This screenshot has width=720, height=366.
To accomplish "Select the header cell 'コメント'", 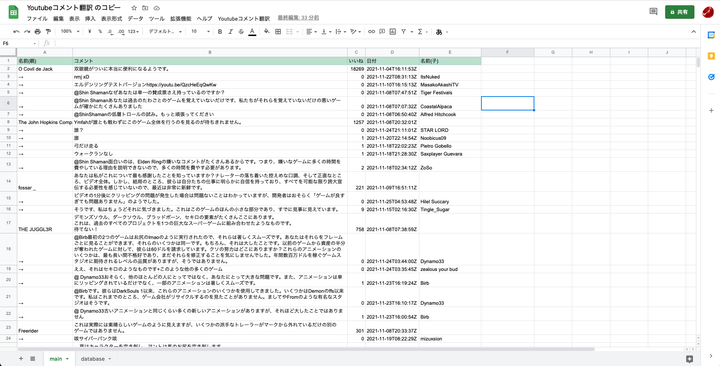I will point(210,61).
